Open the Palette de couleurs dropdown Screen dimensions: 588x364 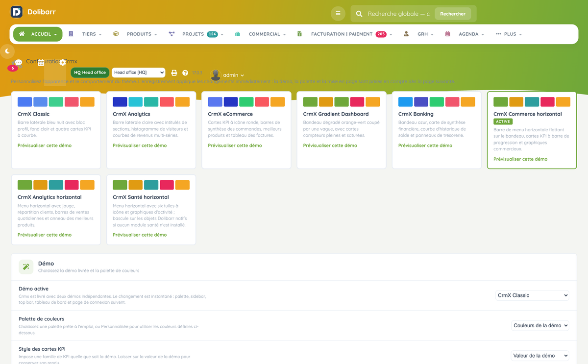coord(540,325)
